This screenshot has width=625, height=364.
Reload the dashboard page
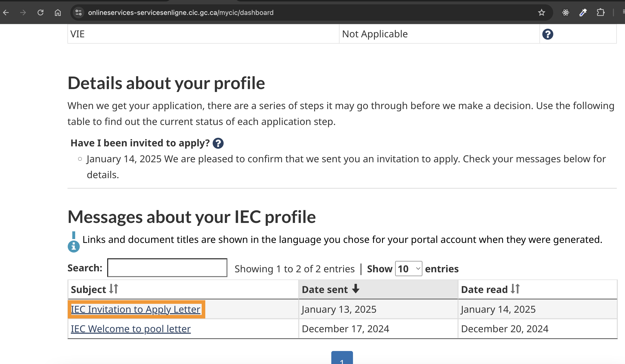(40, 12)
